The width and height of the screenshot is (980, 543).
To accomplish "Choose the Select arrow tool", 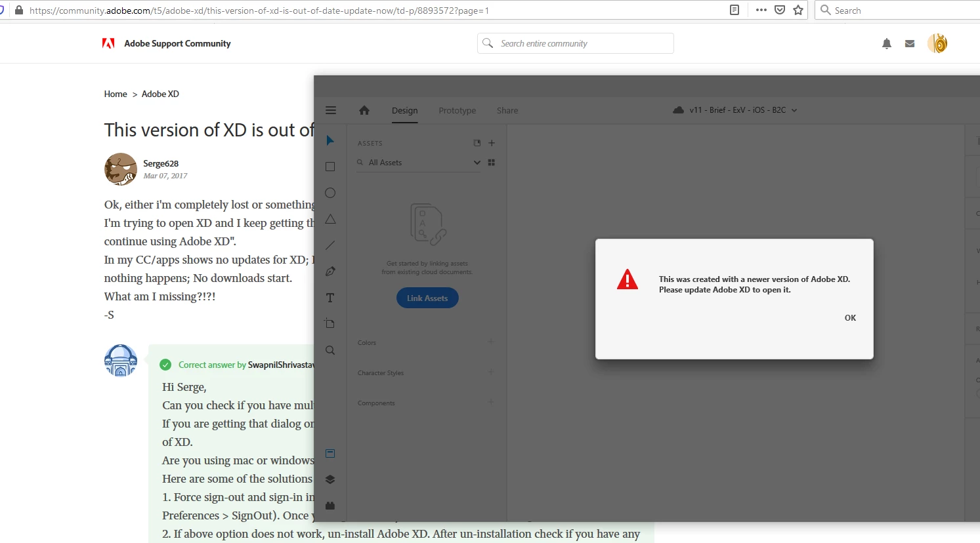I will pyautogui.click(x=330, y=140).
